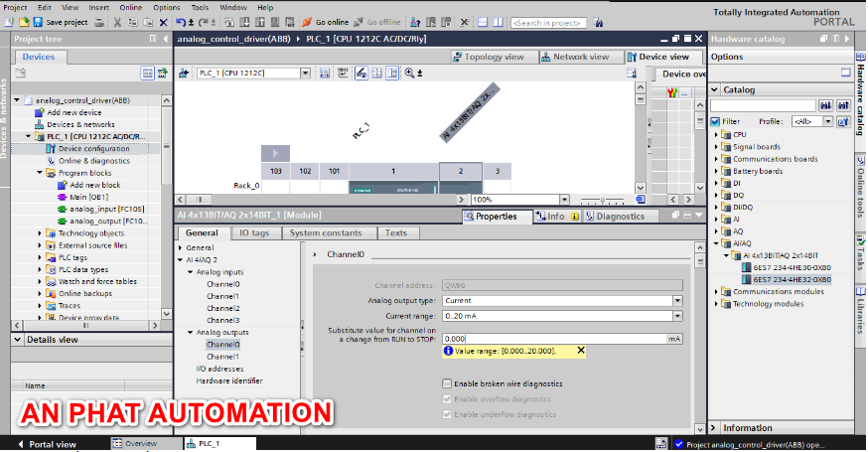Click the red delete X toolbar icon
868x452 pixels.
coord(163,22)
